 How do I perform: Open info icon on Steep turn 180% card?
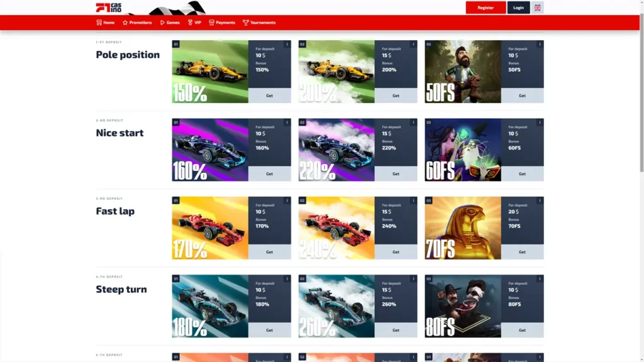tap(287, 278)
